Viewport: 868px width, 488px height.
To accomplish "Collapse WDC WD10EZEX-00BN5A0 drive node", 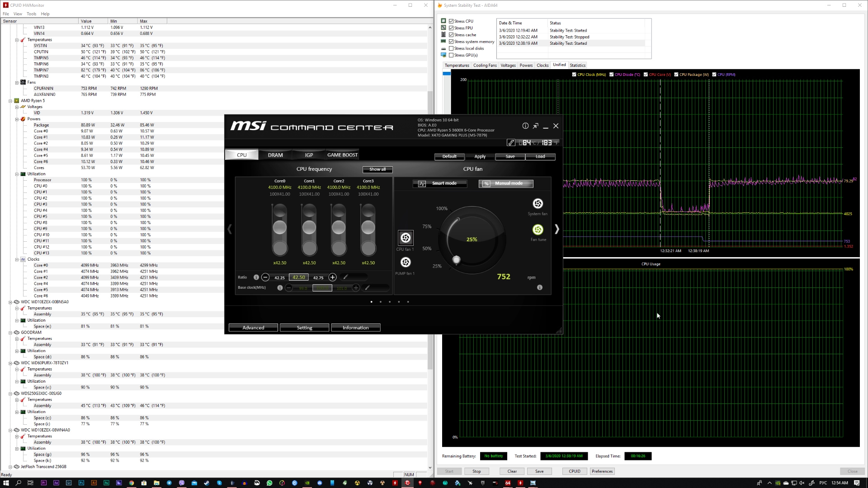I will (10, 302).
